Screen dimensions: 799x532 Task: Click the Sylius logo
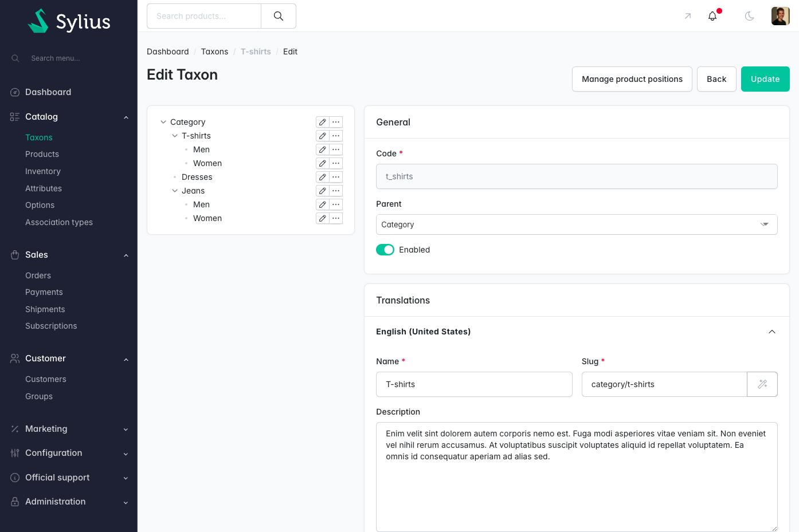(69, 21)
